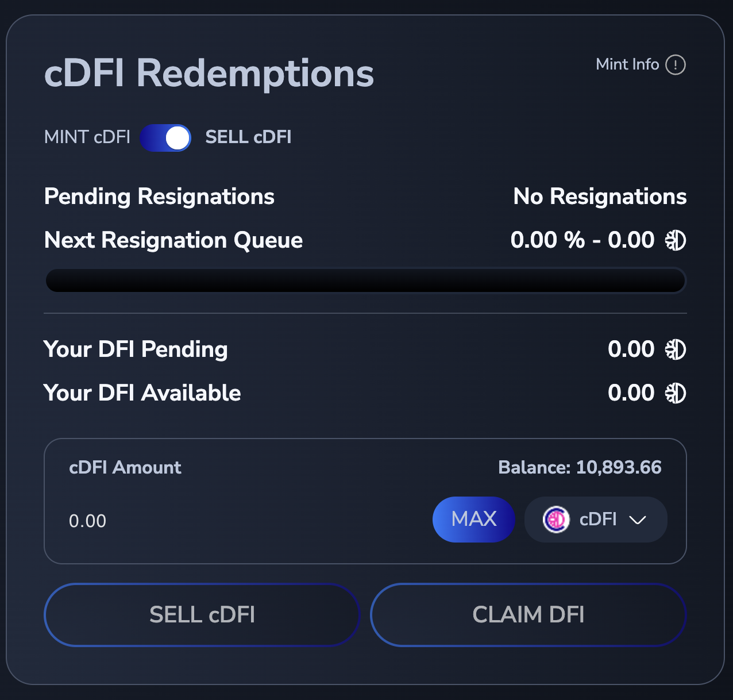Screen dimensions: 733x700
Task: Select the SELL cDFI mode label
Action: pyautogui.click(x=248, y=137)
